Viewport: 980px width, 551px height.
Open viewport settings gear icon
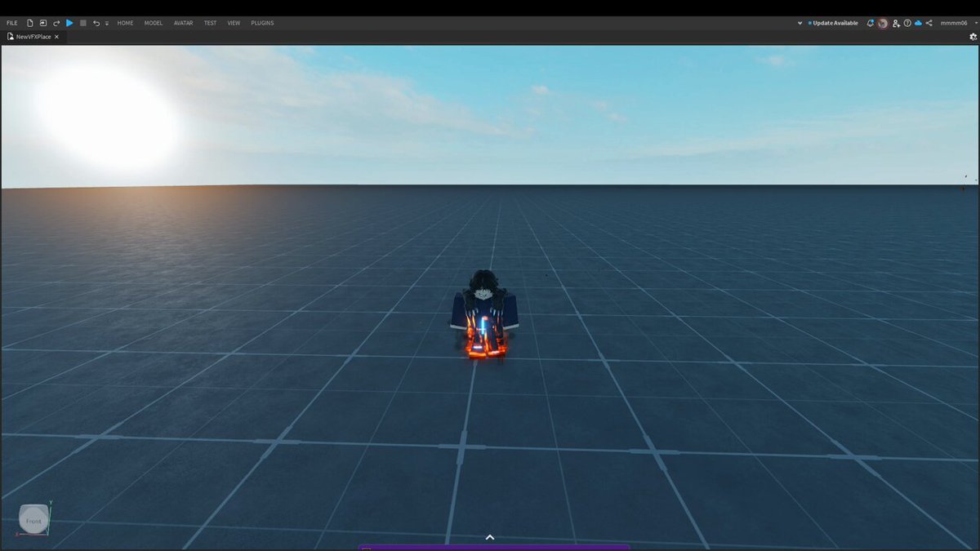(x=973, y=37)
